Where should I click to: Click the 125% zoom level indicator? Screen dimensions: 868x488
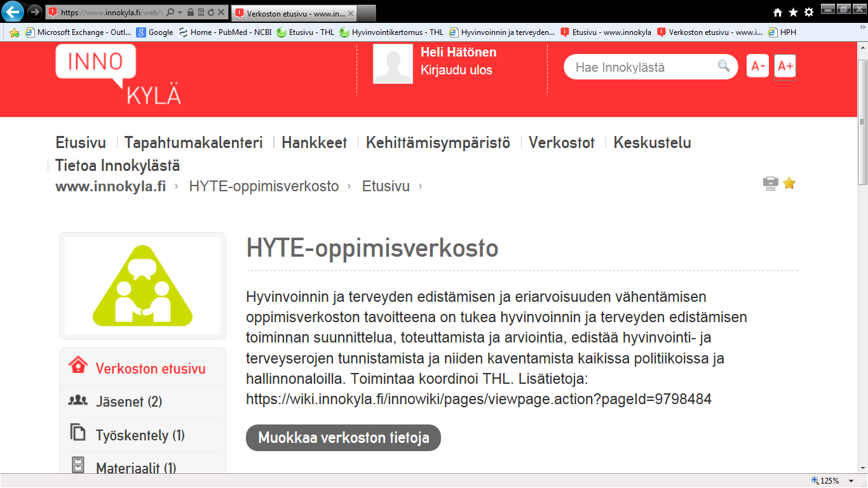825,480
